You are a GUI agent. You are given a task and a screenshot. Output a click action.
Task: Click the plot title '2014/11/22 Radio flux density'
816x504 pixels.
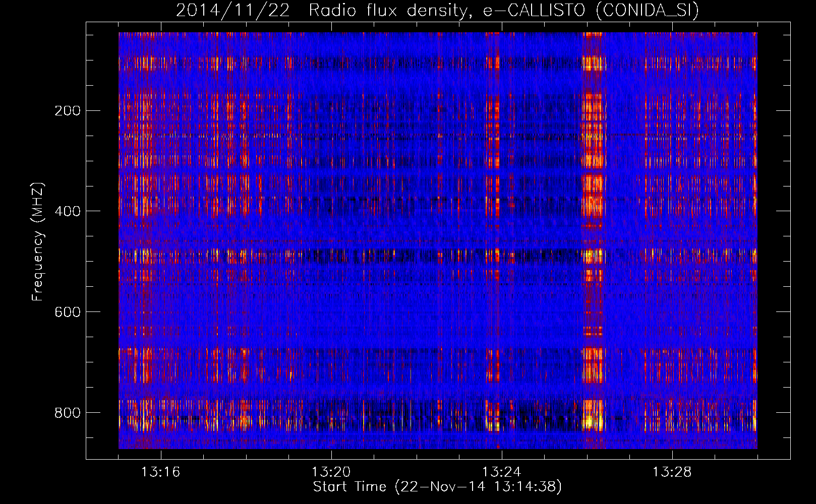[437, 11]
